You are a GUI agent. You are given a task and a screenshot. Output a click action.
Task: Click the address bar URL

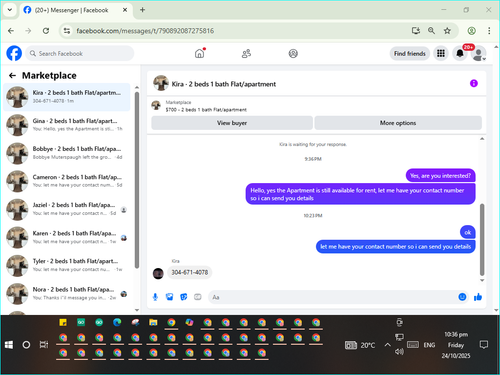(x=145, y=31)
